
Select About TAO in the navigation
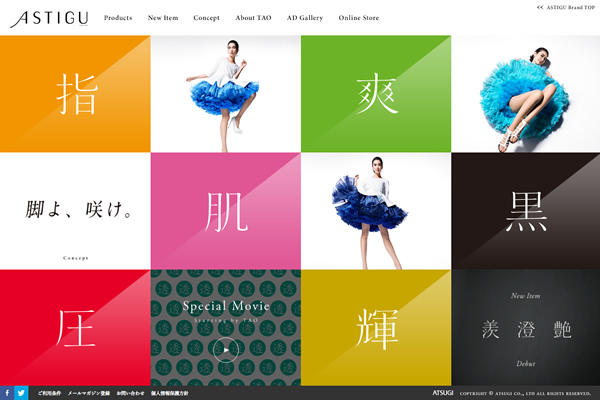tap(254, 18)
